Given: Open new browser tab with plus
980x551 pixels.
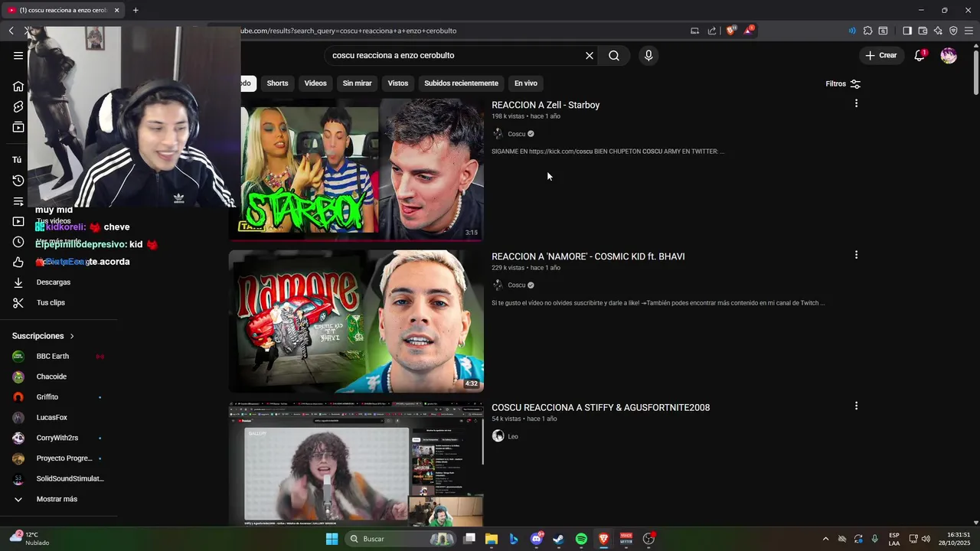Looking at the screenshot, I should click(x=136, y=10).
